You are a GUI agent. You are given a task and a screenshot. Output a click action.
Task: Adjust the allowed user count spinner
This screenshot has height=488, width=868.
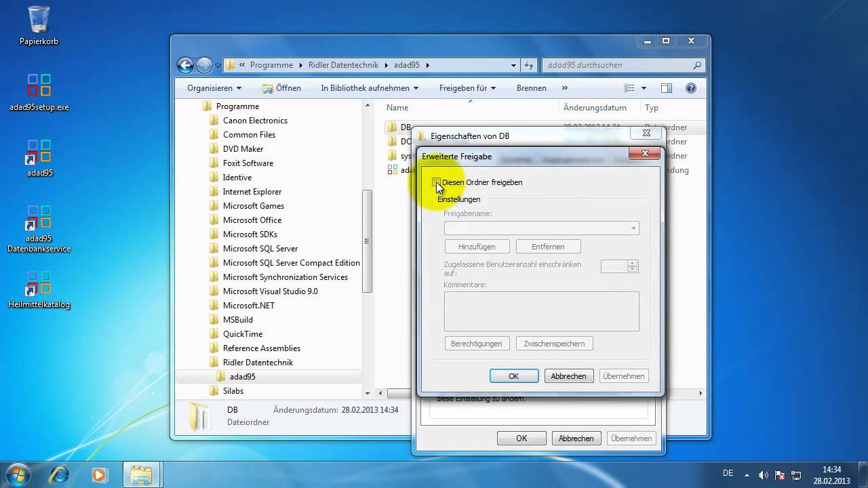631,266
